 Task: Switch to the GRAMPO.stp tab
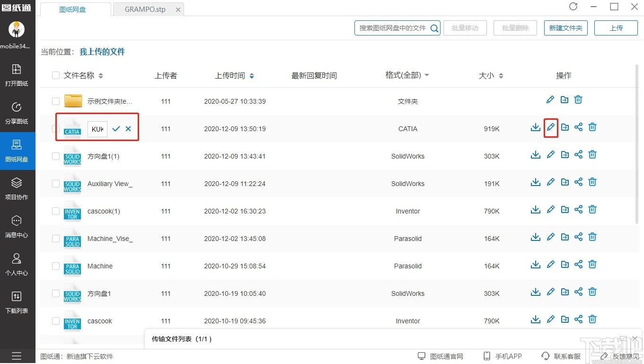(144, 9)
